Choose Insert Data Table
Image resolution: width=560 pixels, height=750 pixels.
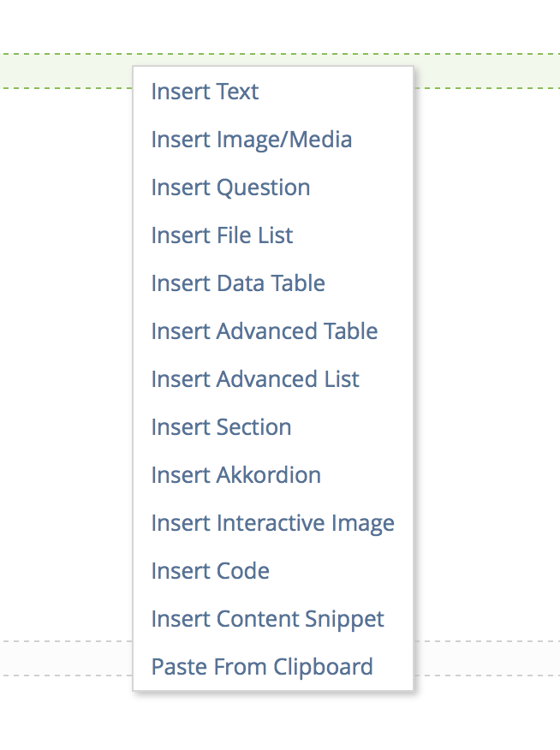tap(238, 283)
